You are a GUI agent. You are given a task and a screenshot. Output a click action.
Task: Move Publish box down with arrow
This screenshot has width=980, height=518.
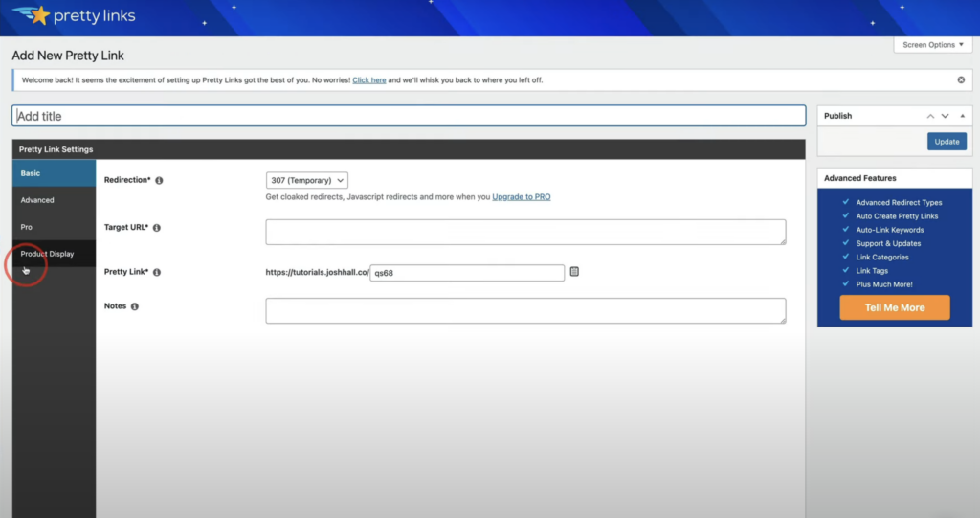(x=945, y=117)
